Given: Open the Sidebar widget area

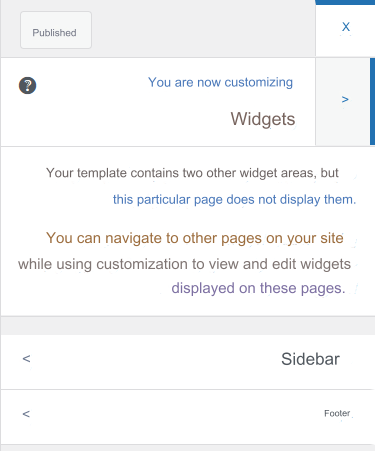Looking at the screenshot, I should (188, 362).
